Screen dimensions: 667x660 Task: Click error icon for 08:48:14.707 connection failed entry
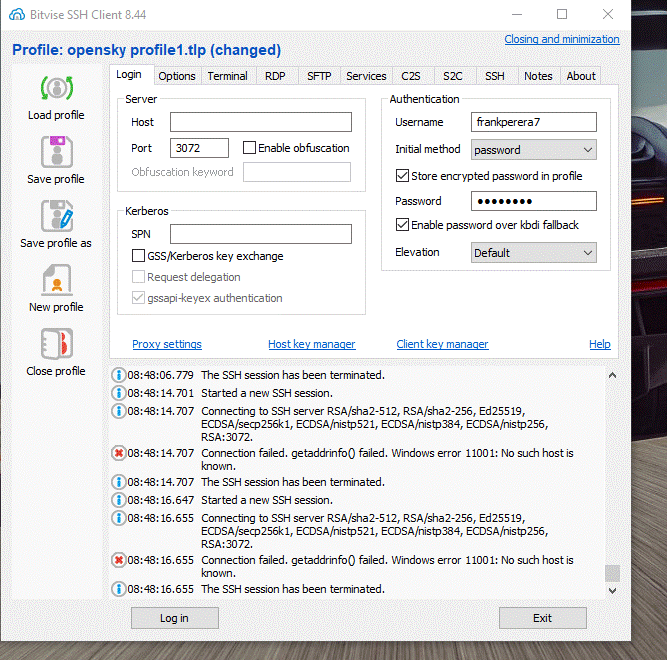pyautogui.click(x=119, y=453)
